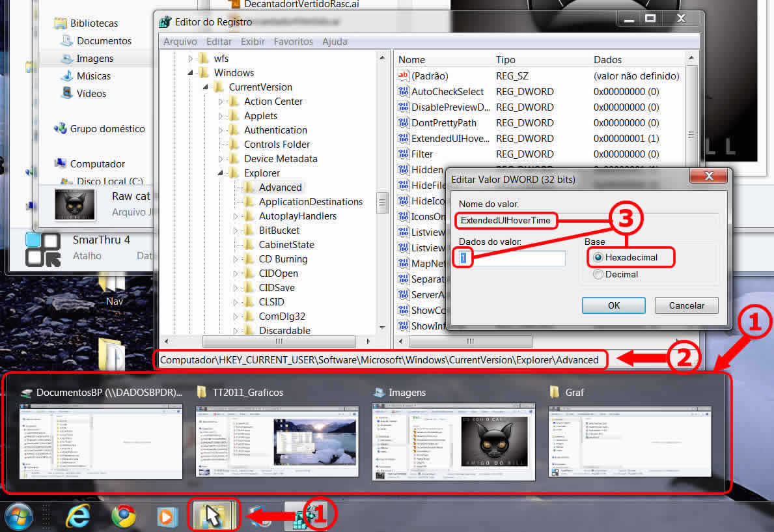The image size is (774, 532).
Task: Open the Arquivo menu
Action: coord(180,42)
